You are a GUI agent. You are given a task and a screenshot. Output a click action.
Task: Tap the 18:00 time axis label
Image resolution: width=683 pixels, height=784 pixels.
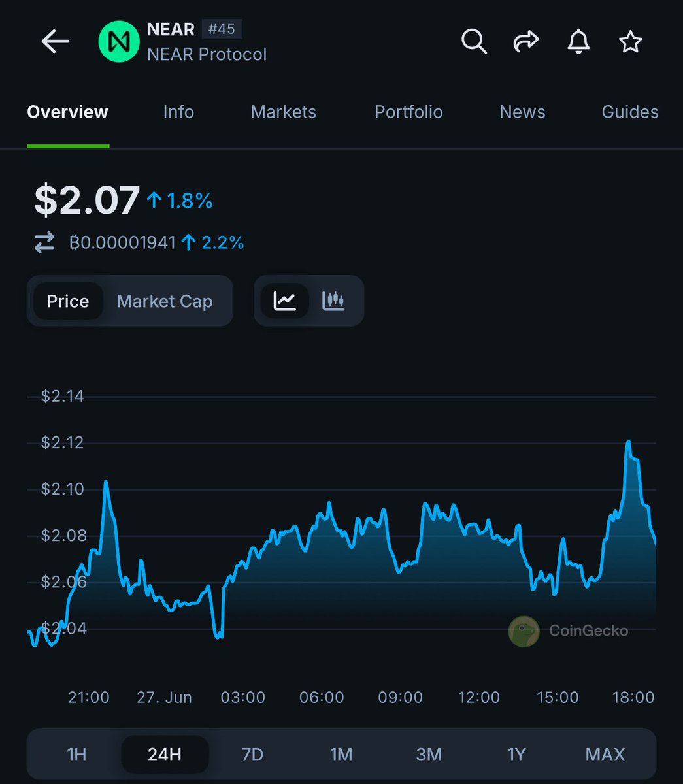pos(633,697)
